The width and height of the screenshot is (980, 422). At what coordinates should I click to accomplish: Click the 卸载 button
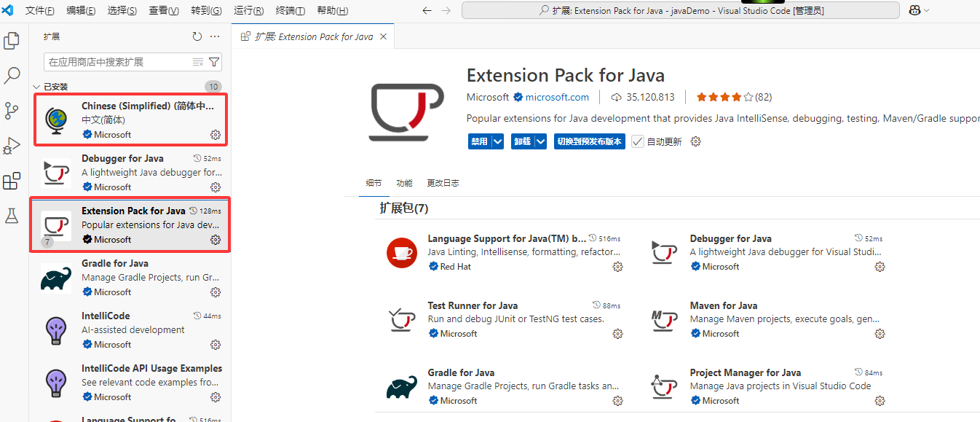522,141
